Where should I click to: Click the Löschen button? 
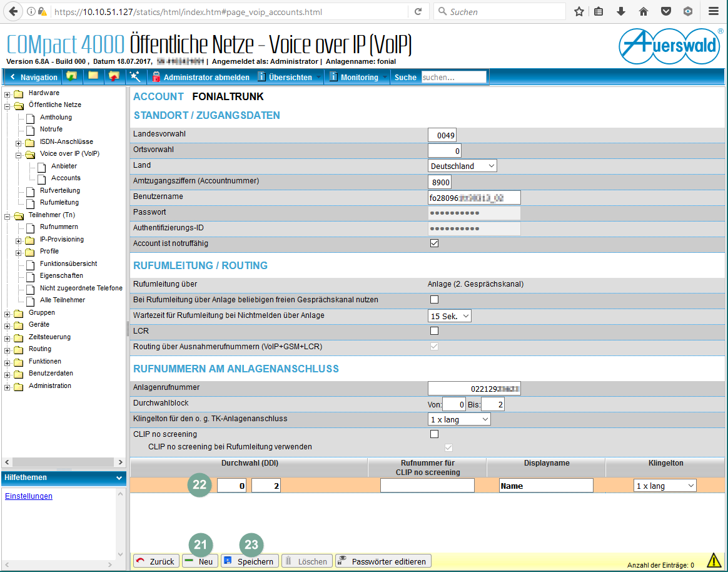307,561
